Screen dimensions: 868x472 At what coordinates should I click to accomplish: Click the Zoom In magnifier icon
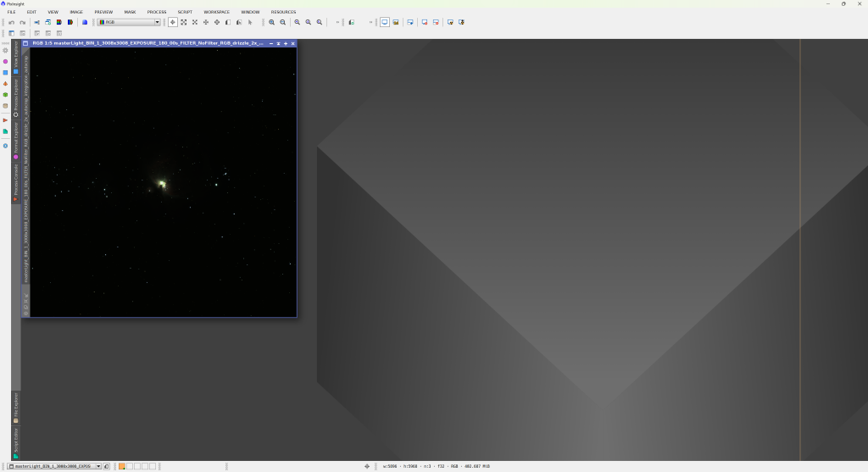pos(271,22)
